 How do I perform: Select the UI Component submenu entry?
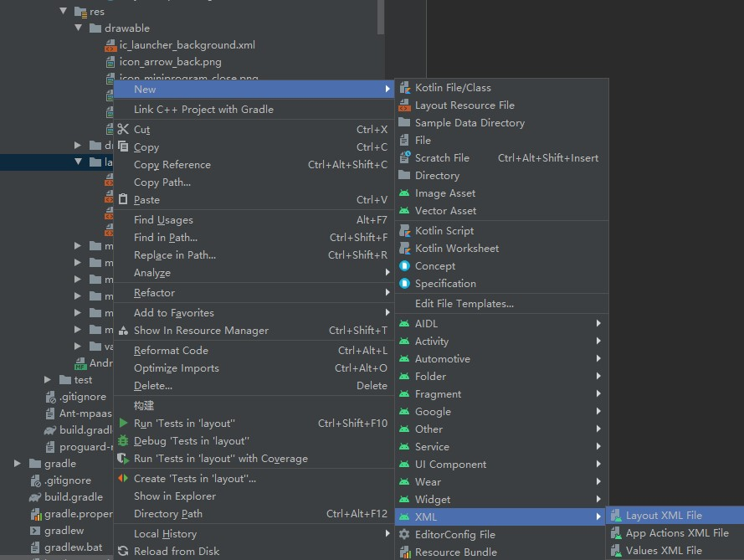pos(501,464)
